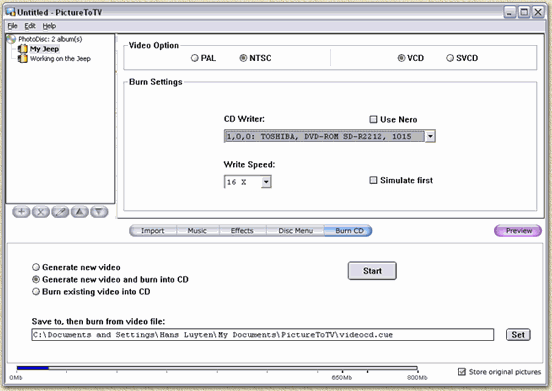Click the Set button for the video file
Image resolution: width=552 pixels, height=391 pixels.
click(x=518, y=335)
